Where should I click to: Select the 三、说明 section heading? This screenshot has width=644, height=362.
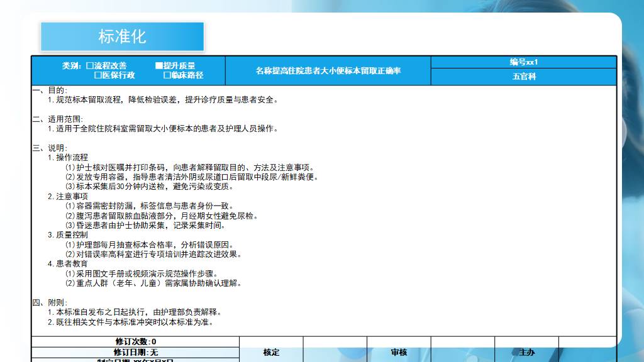[50, 148]
